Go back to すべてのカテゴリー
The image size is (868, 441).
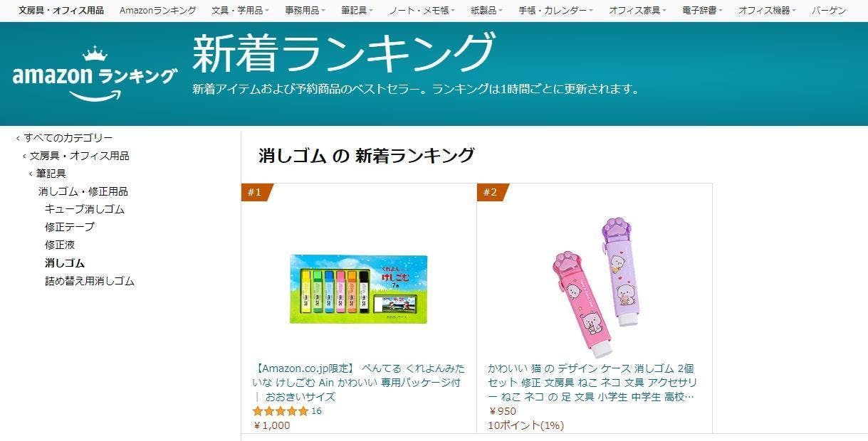coord(68,138)
